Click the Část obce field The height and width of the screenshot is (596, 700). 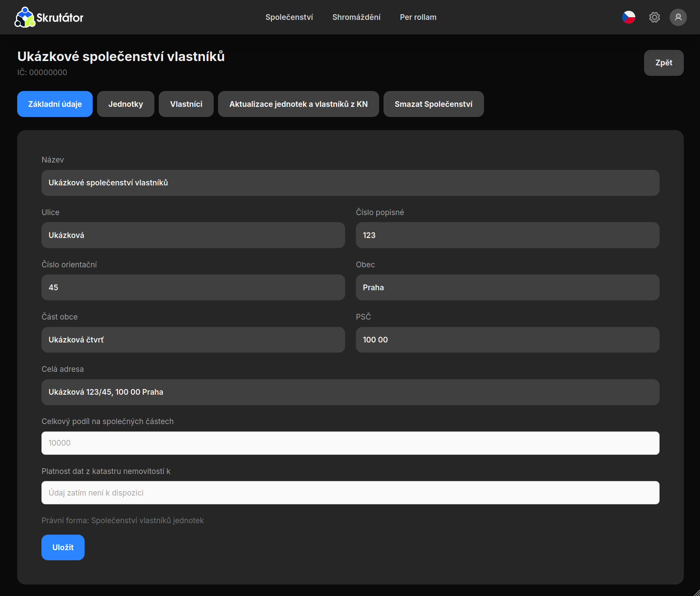pos(193,340)
